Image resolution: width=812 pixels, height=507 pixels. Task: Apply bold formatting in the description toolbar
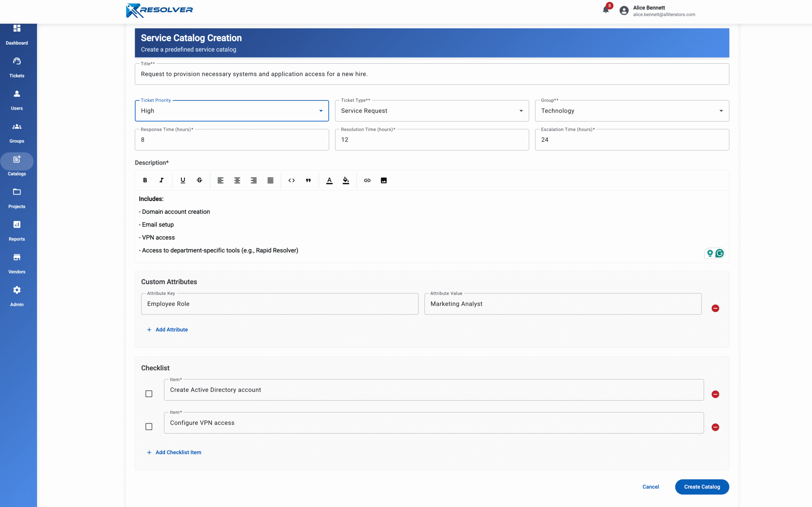tap(145, 180)
